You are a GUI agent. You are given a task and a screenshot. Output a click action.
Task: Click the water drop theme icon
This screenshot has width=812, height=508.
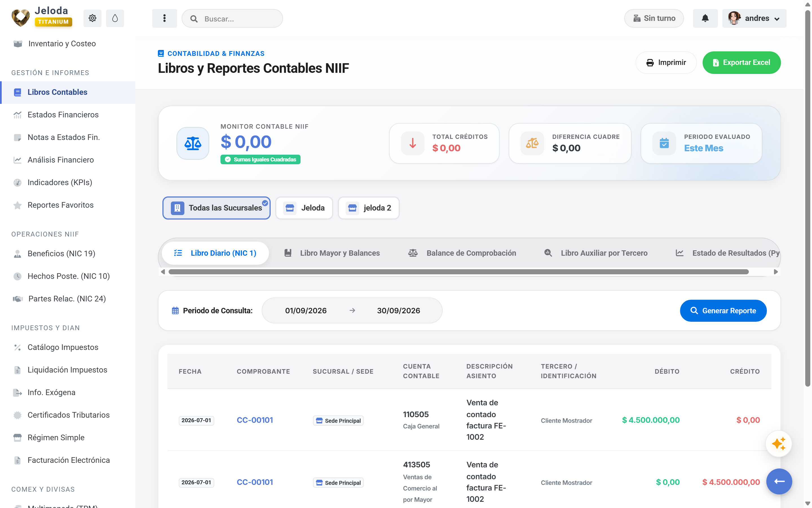pyautogui.click(x=115, y=18)
